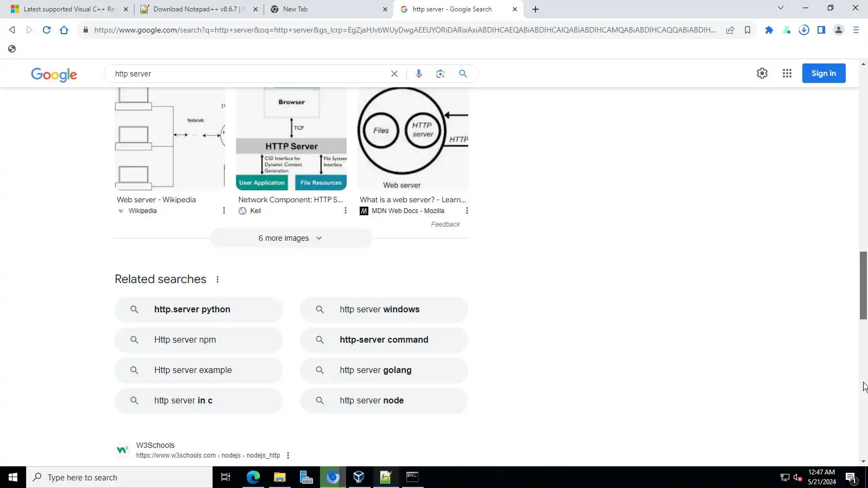Send Feedback on the images section
The image size is (868, 488).
(445, 224)
